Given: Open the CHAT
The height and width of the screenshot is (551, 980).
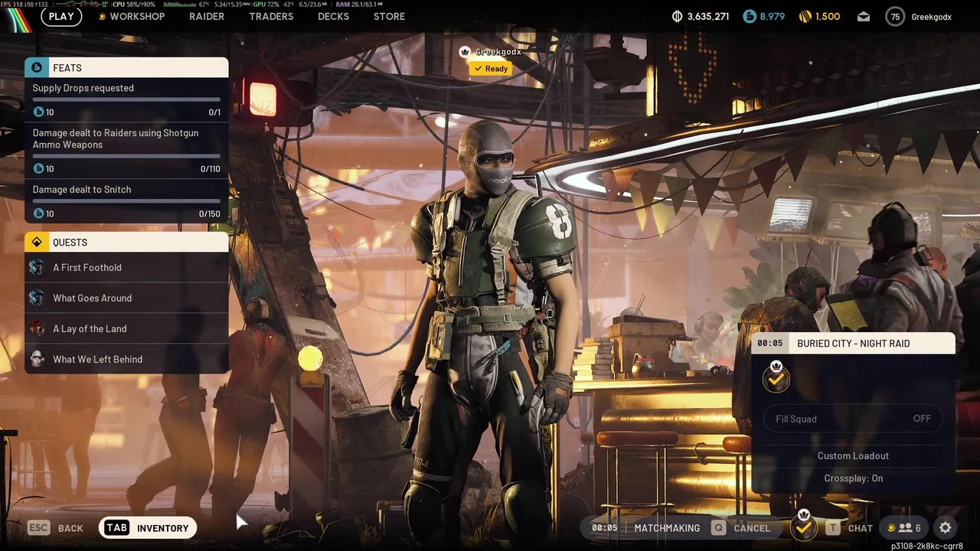Looking at the screenshot, I should (x=849, y=528).
